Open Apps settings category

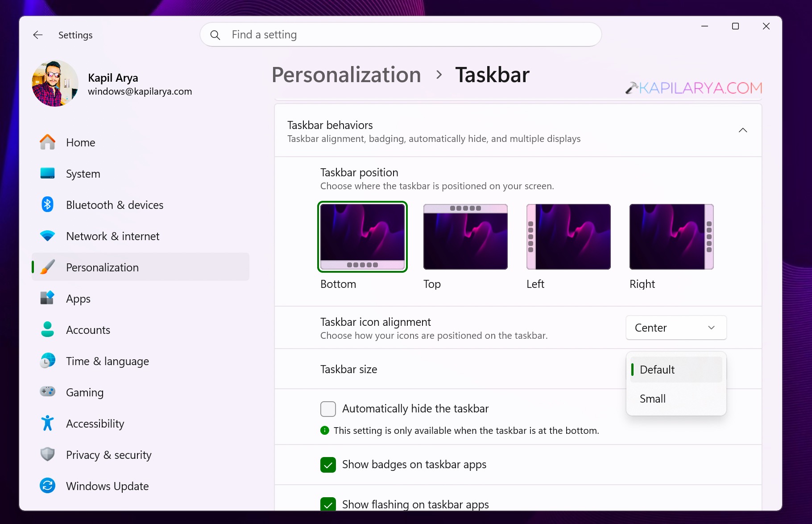click(140, 299)
